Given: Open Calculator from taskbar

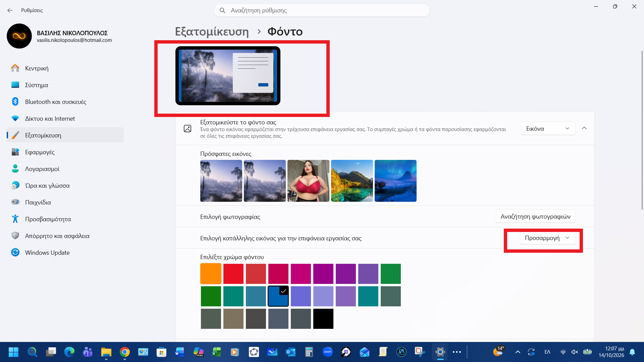Looking at the screenshot, I should [309, 352].
